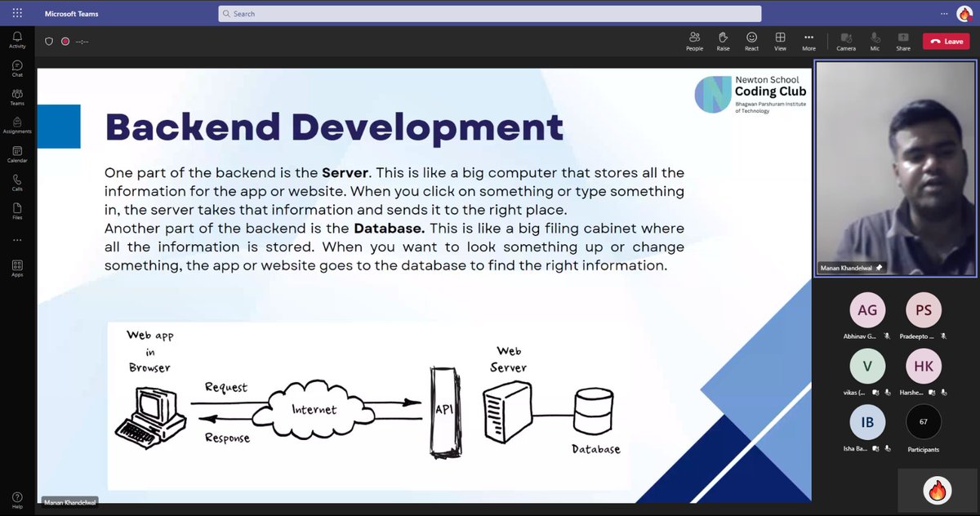Open Files in the sidebar
Viewport: 980px width, 516px height.
point(17,211)
